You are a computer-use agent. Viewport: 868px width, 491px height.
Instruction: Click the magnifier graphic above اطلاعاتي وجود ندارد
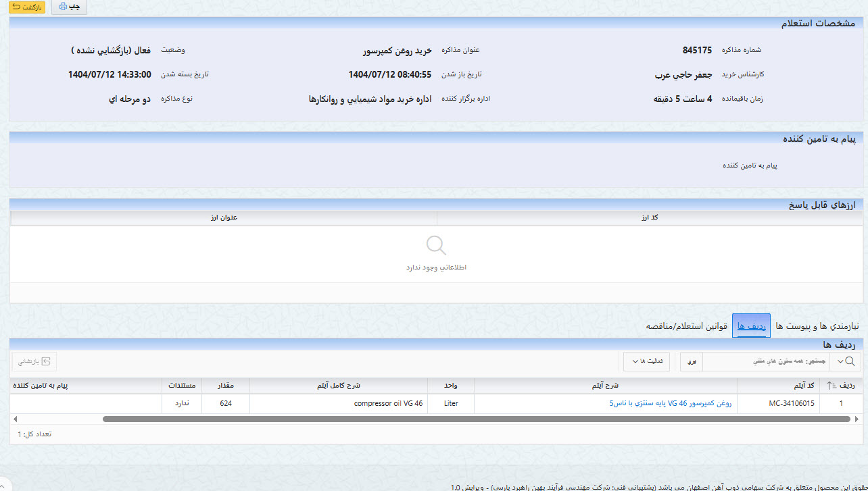coord(435,244)
